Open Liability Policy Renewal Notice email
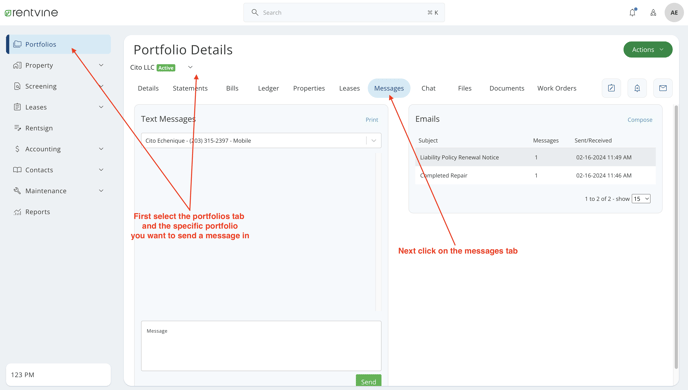 pyautogui.click(x=535, y=157)
